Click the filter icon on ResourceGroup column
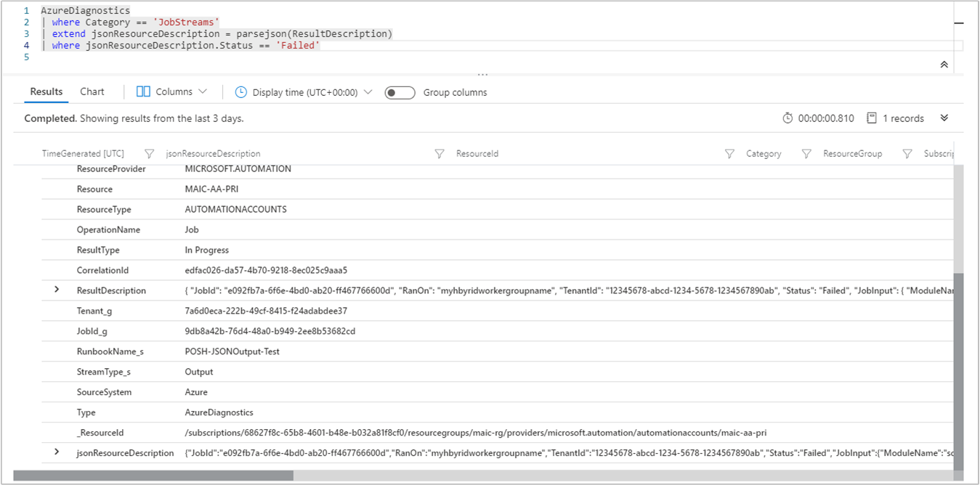 tap(907, 153)
